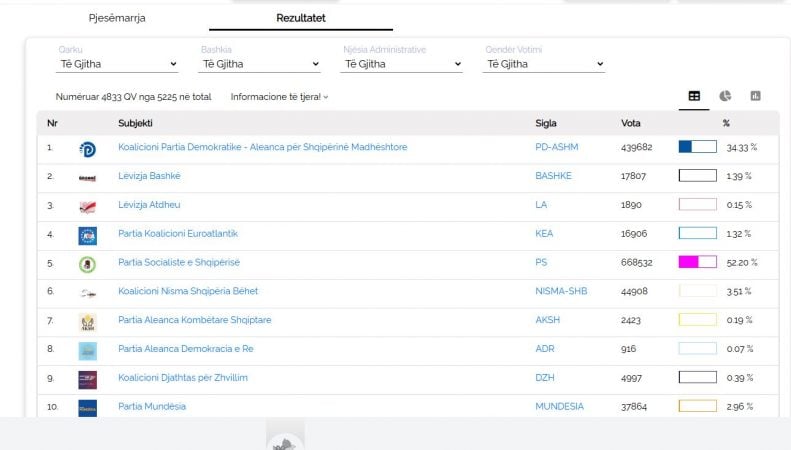Click the 34.33 % value
This screenshot has height=450, width=791.
click(742, 147)
